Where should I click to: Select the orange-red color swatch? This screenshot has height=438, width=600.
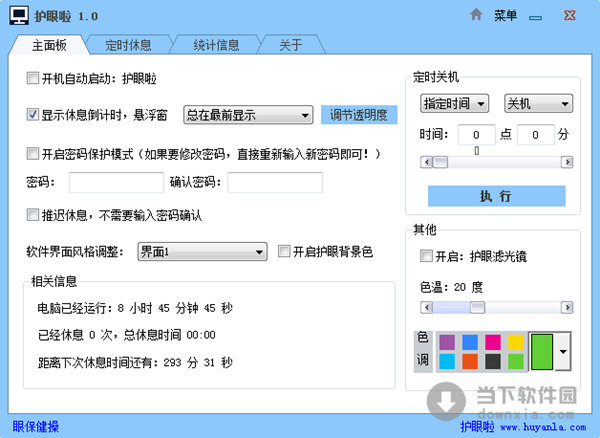pyautogui.click(x=470, y=361)
